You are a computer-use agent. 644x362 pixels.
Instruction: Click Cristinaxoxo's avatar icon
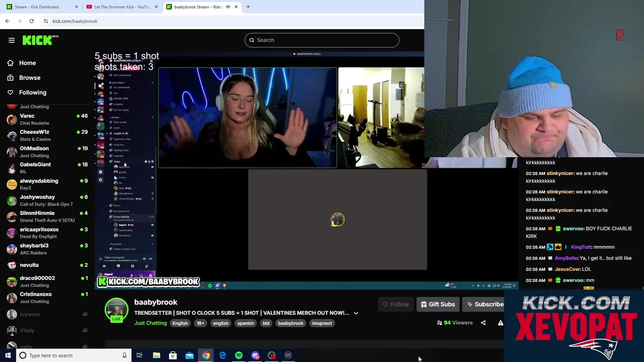click(x=12, y=298)
